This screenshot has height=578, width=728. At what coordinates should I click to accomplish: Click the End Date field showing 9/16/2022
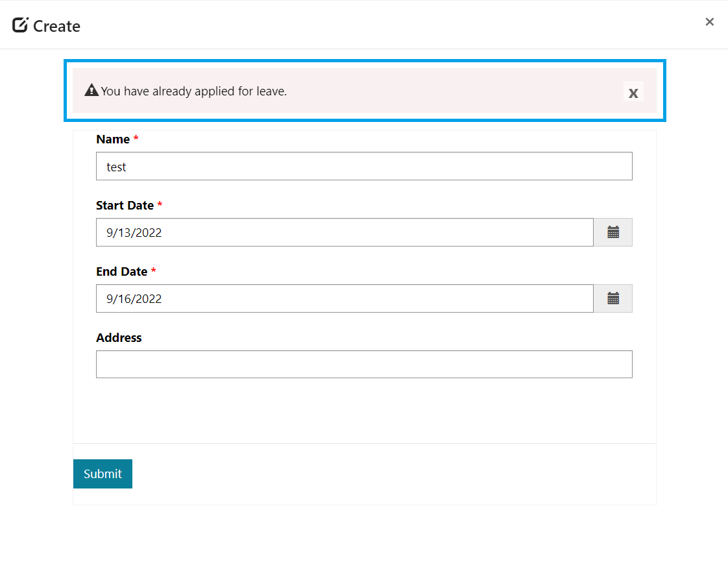click(x=344, y=299)
